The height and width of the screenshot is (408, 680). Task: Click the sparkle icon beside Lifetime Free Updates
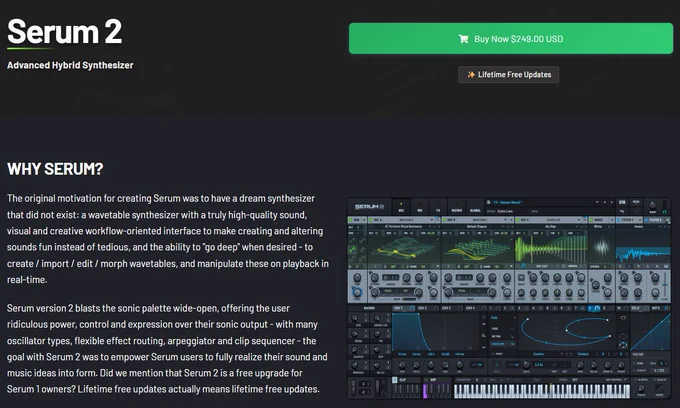point(471,75)
